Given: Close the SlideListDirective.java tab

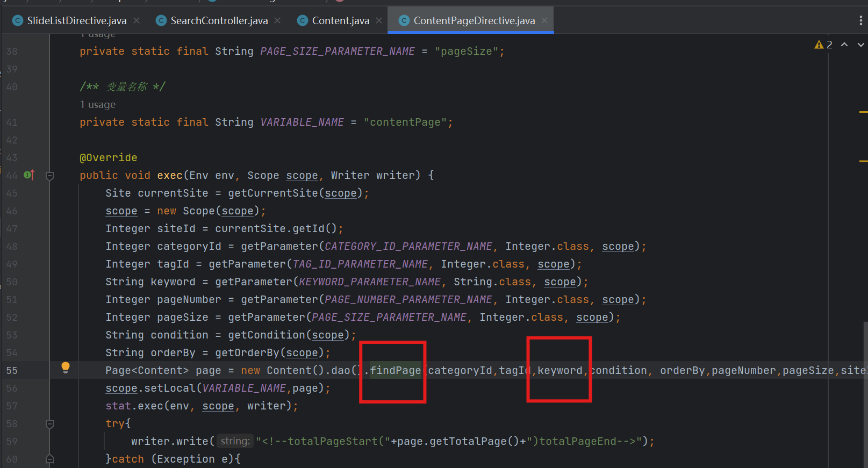Looking at the screenshot, I should (137, 20).
